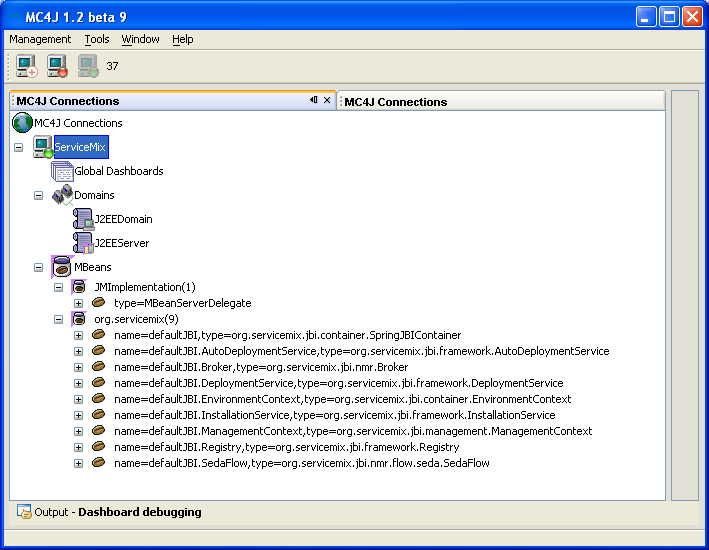Viewport: 709px width, 550px height.
Task: Click the Domains node icon
Action: 62,195
